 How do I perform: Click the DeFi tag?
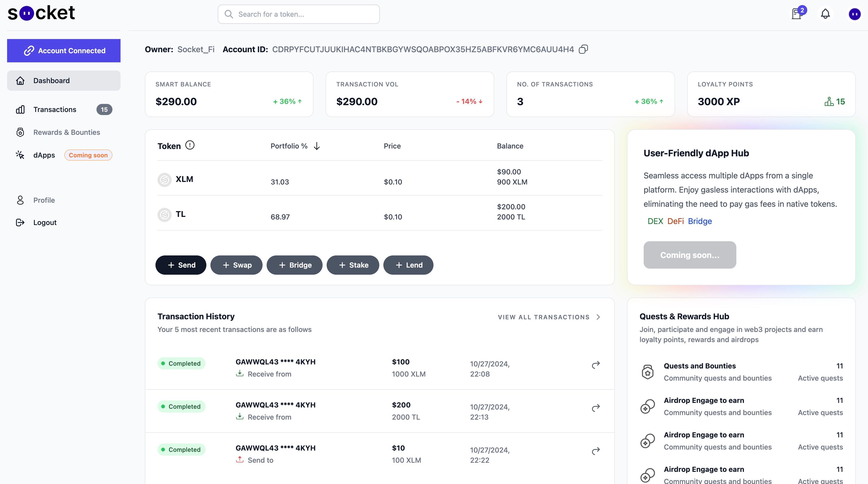[676, 221]
